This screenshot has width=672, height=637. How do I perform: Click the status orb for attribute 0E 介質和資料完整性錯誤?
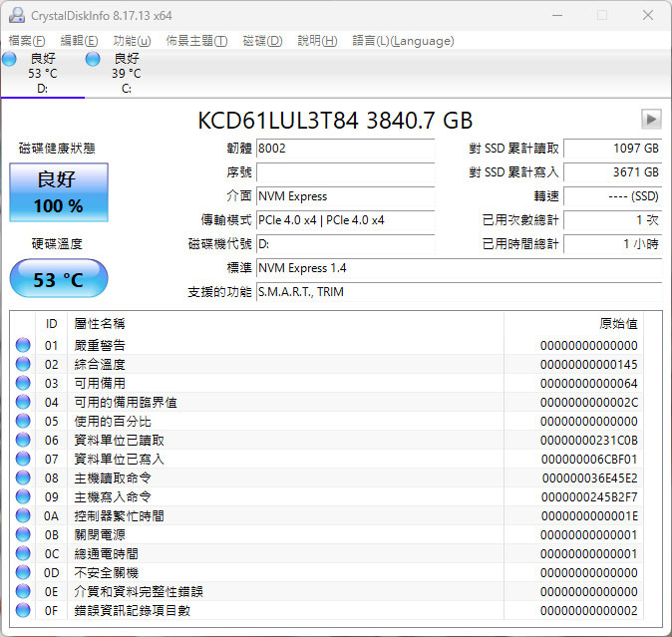click(x=23, y=591)
